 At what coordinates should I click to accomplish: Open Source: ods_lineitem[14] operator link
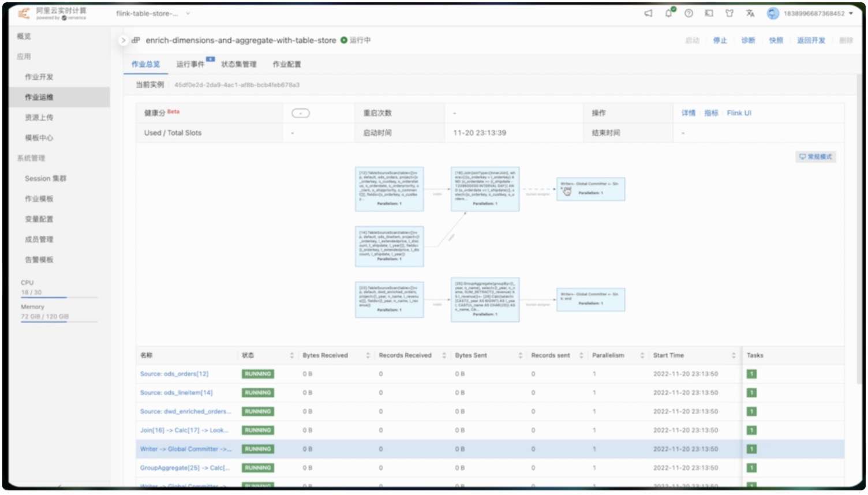tap(177, 393)
